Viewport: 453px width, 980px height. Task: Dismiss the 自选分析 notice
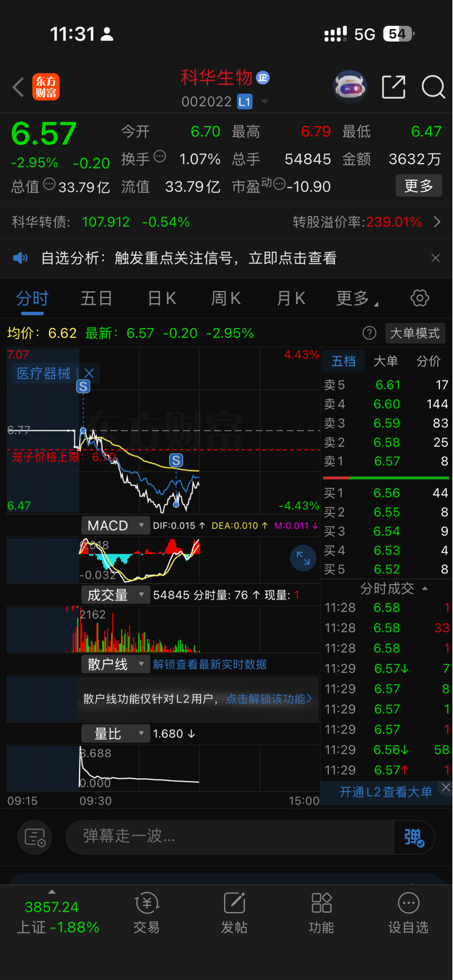click(435, 258)
